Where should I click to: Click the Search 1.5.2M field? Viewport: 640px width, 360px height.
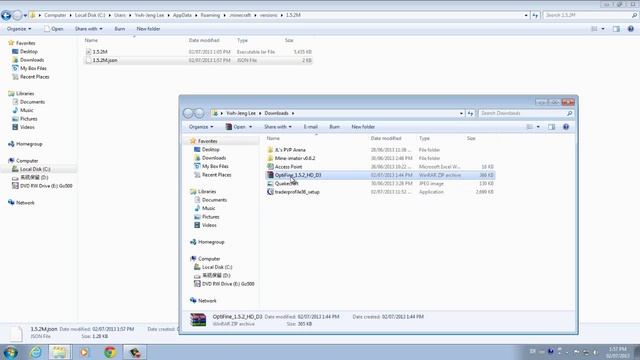[x=588, y=15]
